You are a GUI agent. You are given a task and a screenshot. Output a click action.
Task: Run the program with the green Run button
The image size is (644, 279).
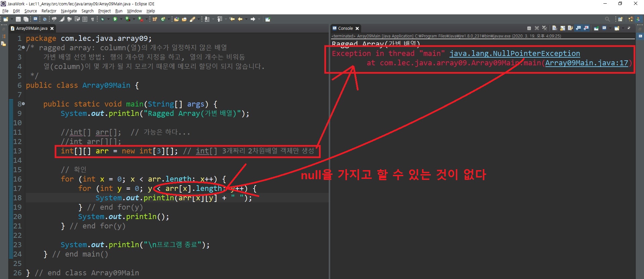click(x=115, y=19)
